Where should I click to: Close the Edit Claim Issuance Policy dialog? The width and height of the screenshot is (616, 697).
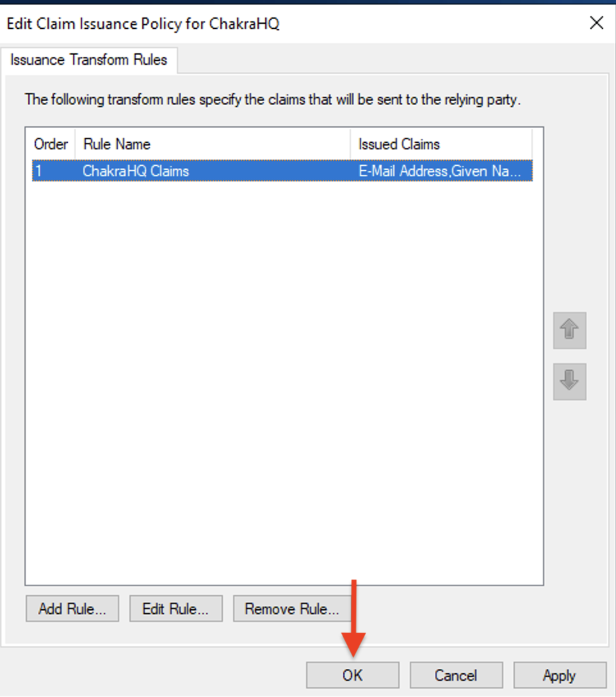(x=596, y=24)
